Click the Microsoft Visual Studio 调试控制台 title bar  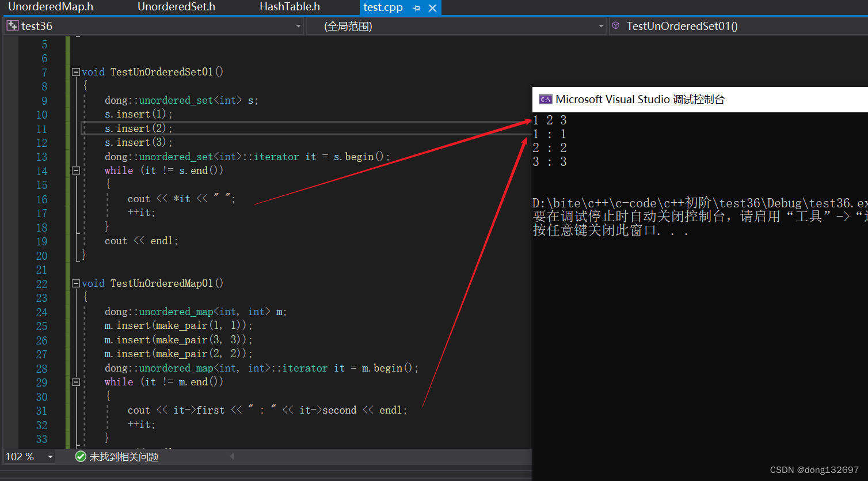700,100
